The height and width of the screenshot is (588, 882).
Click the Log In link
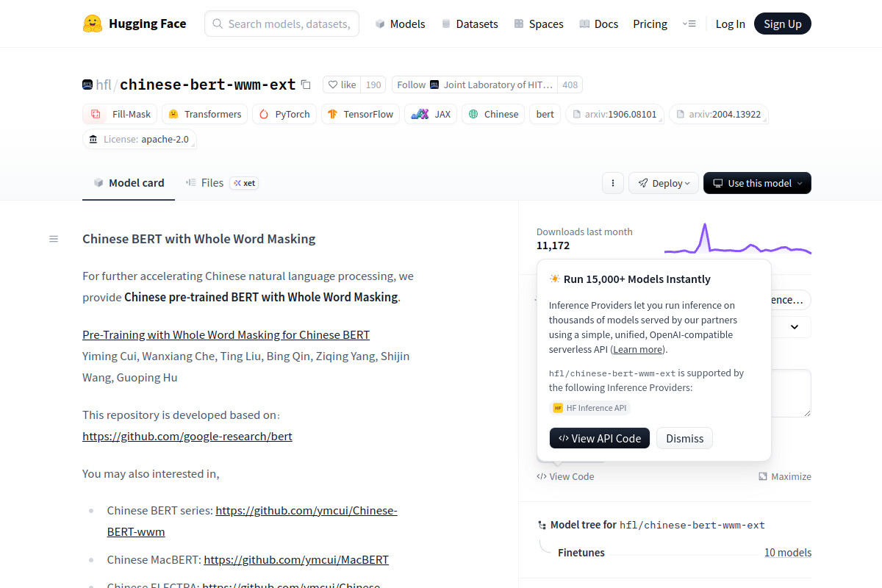730,24
